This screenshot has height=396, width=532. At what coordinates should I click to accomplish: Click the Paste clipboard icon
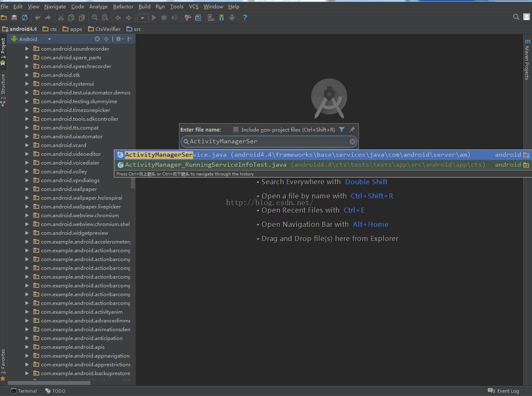[82, 18]
